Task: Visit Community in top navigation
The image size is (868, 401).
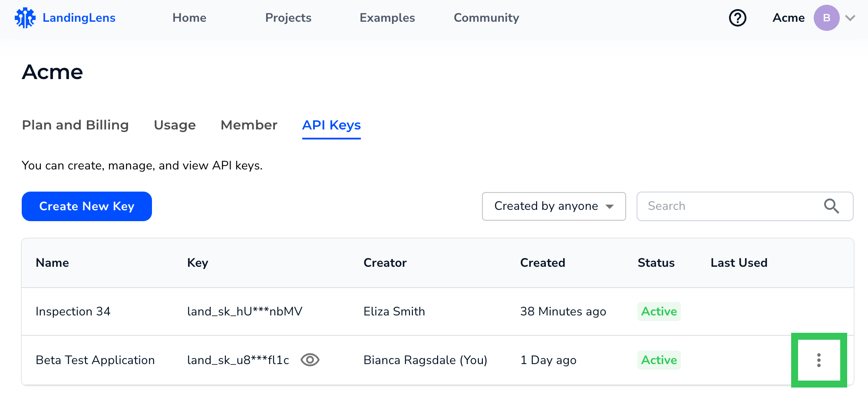Action: pyautogui.click(x=486, y=18)
